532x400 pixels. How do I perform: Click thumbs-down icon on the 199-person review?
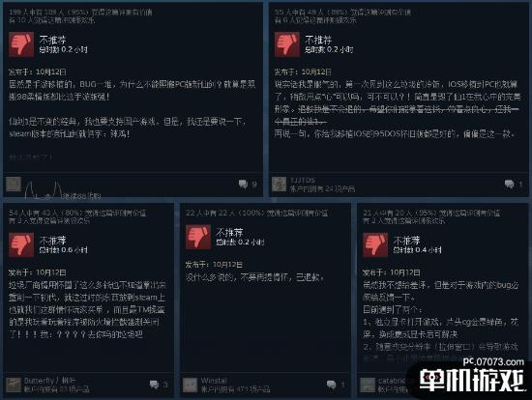pos(21,44)
